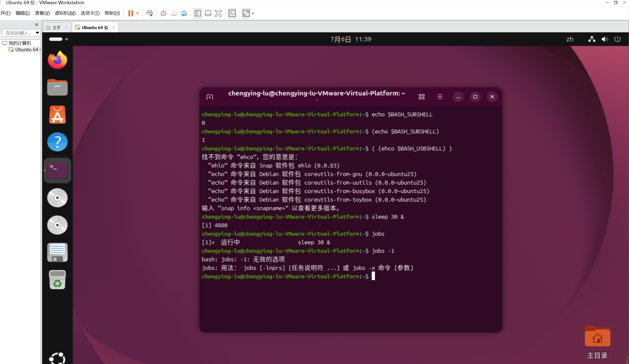Open the second optical disc in dock

(x=57, y=225)
